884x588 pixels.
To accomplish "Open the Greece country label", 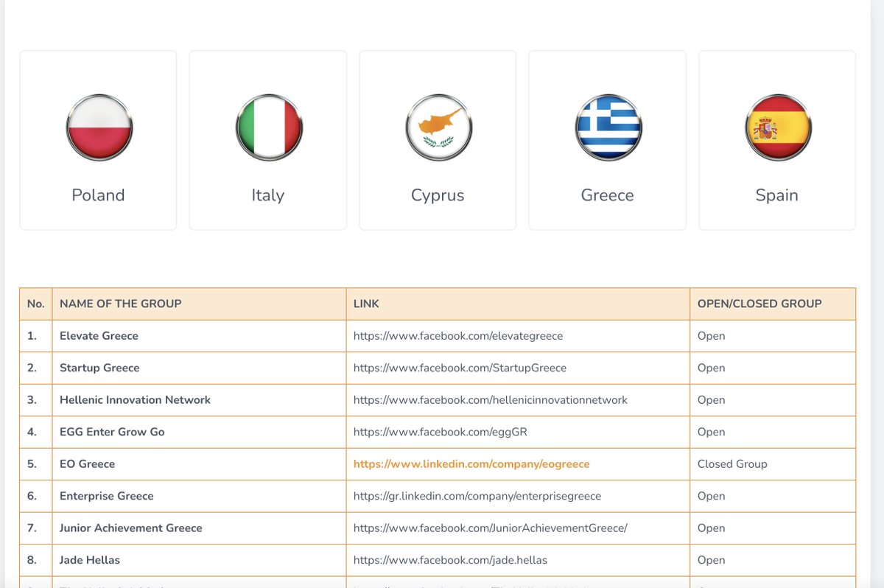I will coord(607,195).
